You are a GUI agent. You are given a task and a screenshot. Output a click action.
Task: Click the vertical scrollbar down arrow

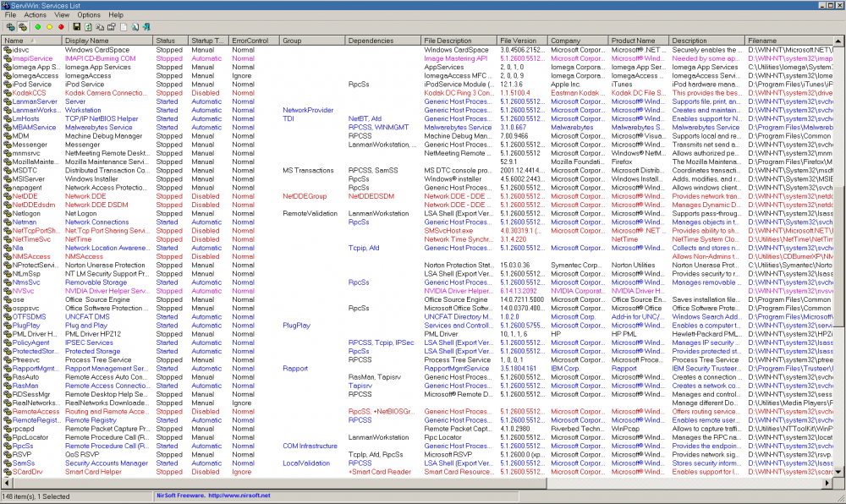[839, 471]
